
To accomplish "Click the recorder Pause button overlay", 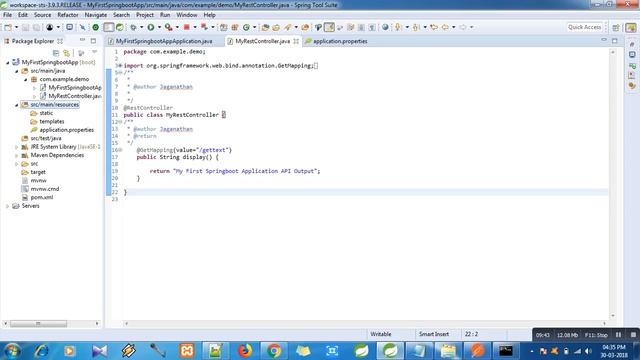I will pos(618,335).
